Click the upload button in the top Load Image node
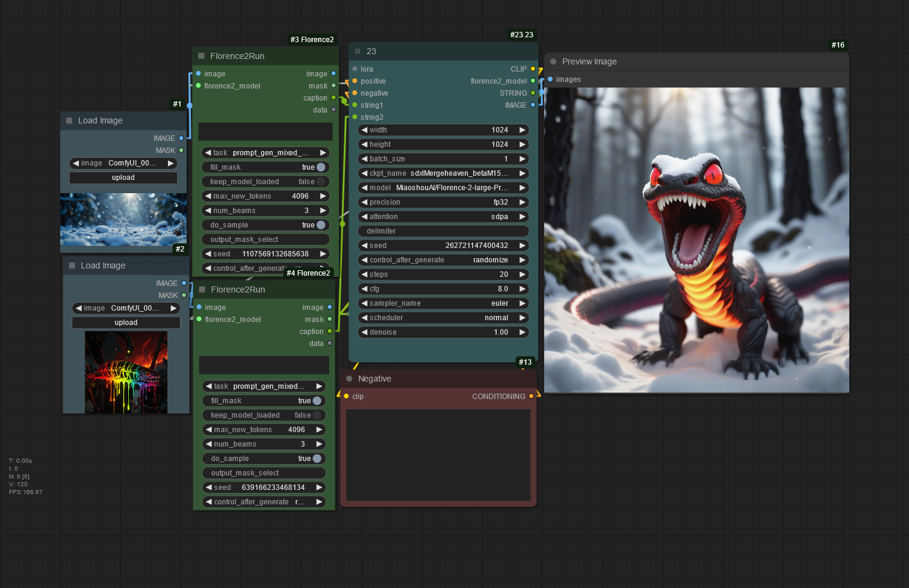 click(x=123, y=178)
